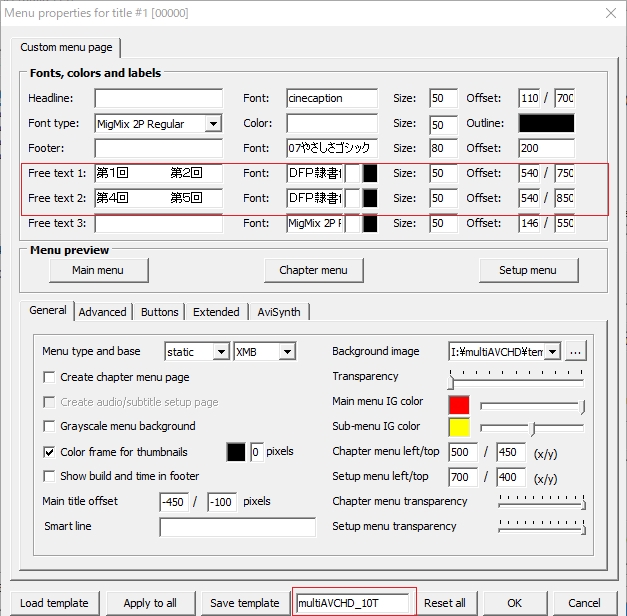Click the Transparency slider
This screenshot has height=616, width=627.
point(516,380)
